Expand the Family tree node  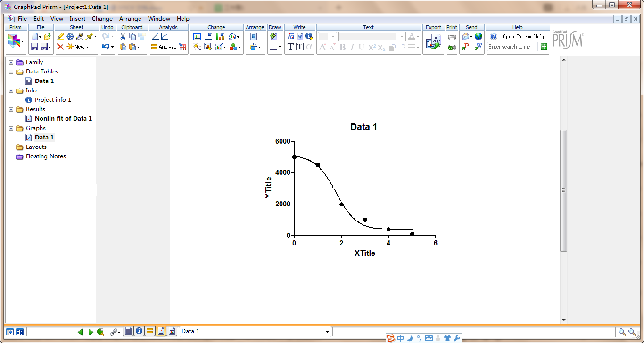(11, 62)
